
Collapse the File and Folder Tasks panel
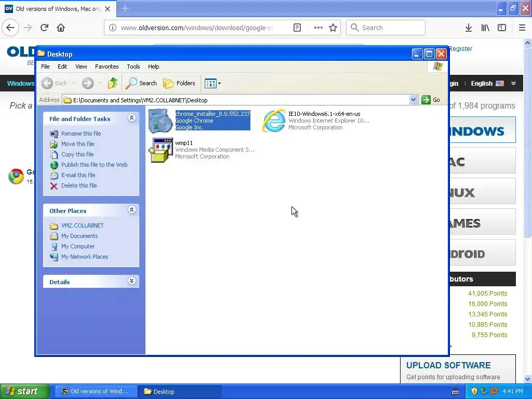pos(131,118)
